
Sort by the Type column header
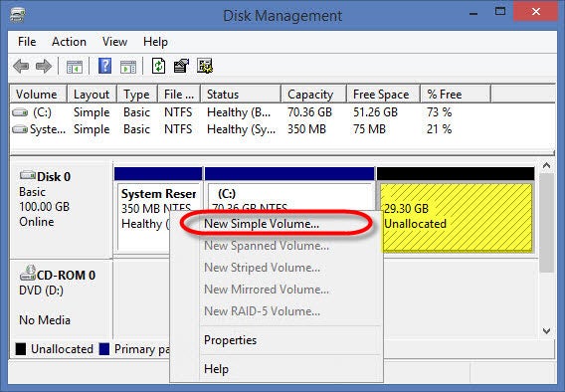tap(137, 95)
